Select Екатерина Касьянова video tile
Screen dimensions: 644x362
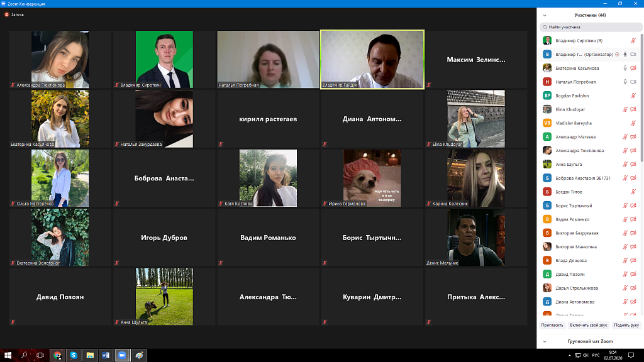tap(60, 119)
